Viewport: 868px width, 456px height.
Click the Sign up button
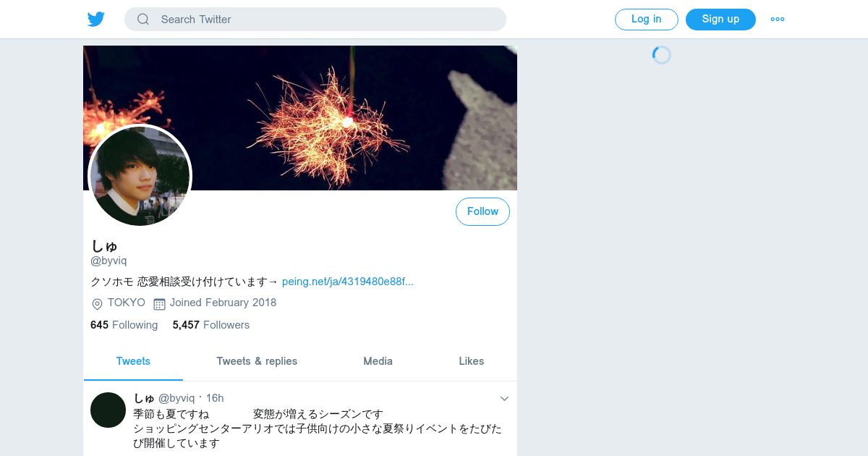point(720,20)
